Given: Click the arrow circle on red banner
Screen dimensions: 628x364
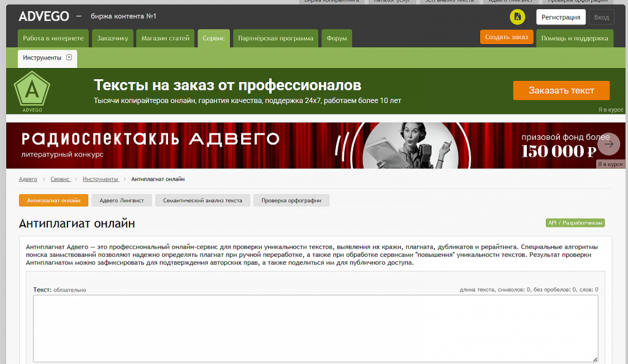Looking at the screenshot, I should [609, 144].
